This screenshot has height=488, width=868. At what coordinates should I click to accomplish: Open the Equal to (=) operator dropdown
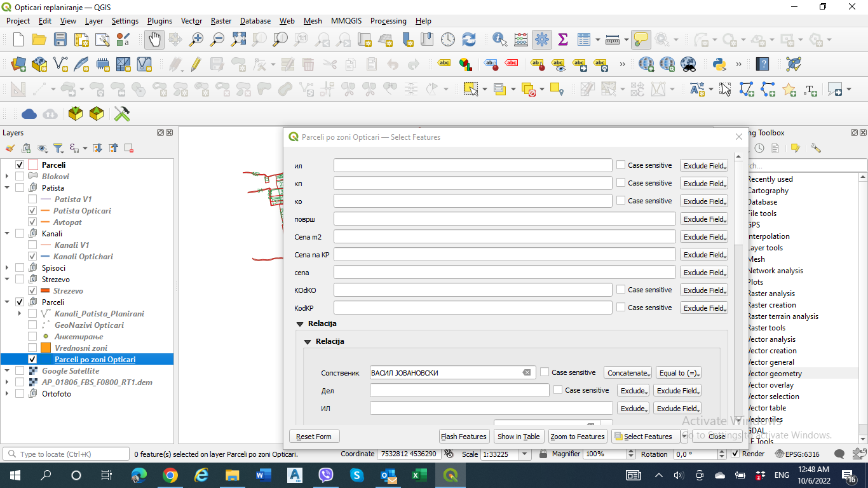(x=696, y=372)
